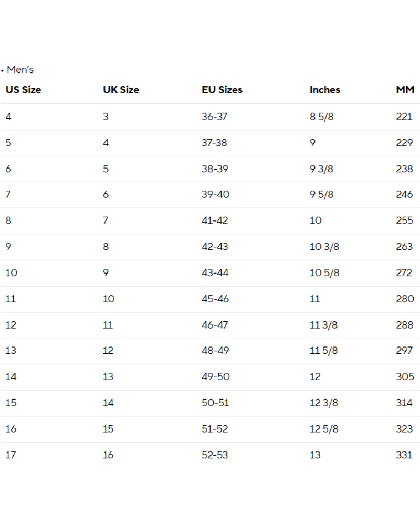This screenshot has width=420, height=525.
Task: Select the EU size 36-37 cell
Action: click(214, 117)
